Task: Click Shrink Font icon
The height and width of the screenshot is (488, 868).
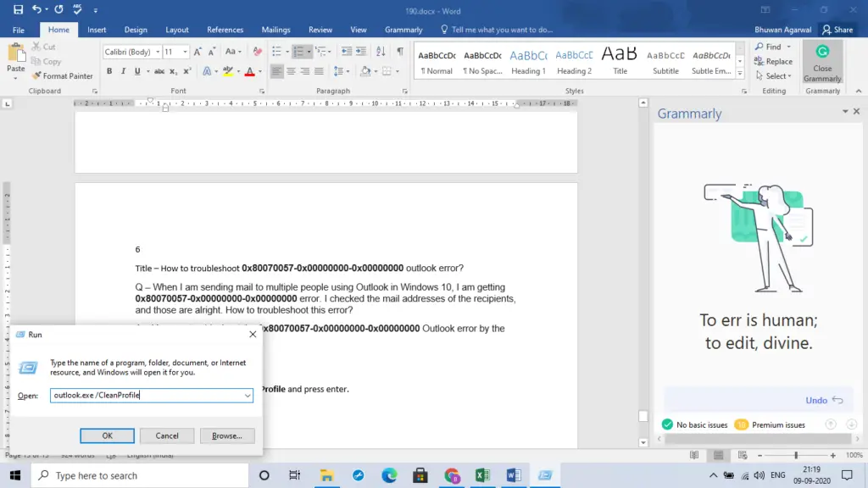Action: [x=211, y=52]
